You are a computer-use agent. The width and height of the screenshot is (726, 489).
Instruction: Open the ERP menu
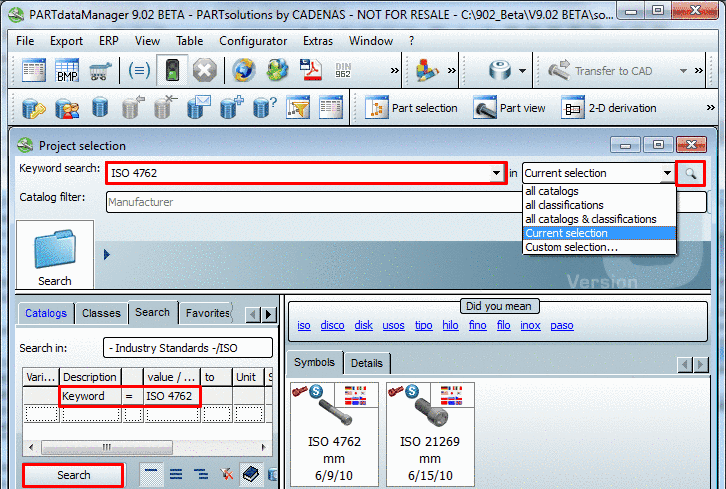(x=109, y=41)
